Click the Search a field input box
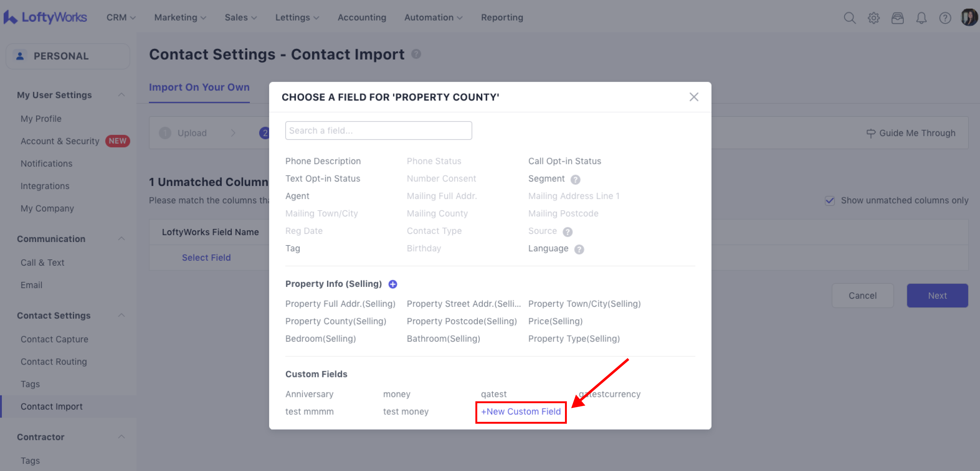The width and height of the screenshot is (980, 471). 378,130
